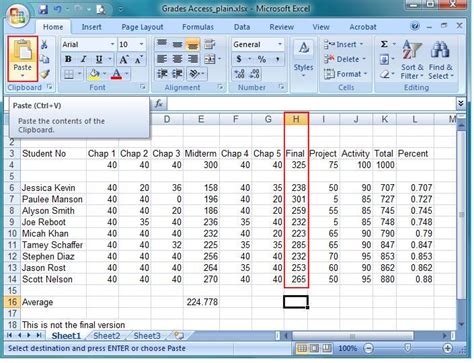The width and height of the screenshot is (474, 363).
Task: Click the zoom slider handle
Action: [x=407, y=348]
